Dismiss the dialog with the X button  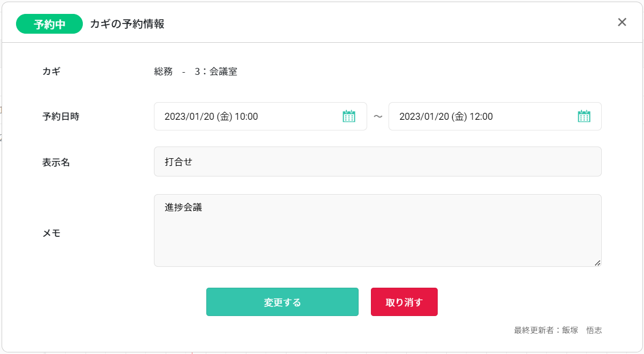pos(622,22)
